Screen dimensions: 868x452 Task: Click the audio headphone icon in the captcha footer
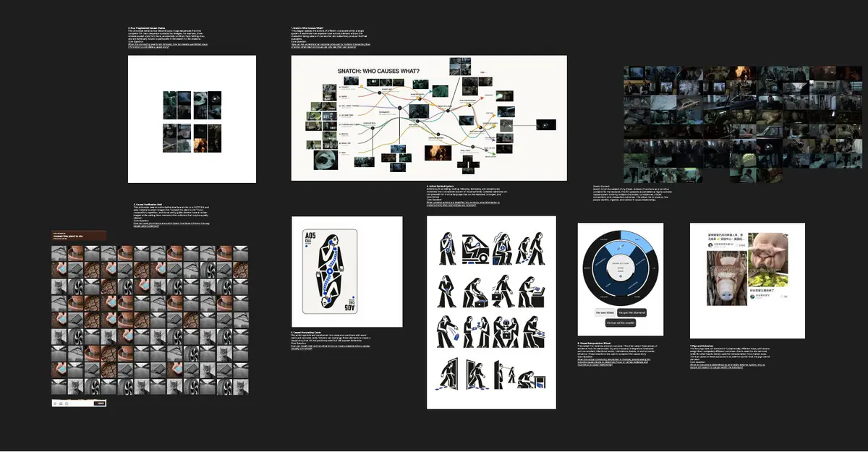61,404
